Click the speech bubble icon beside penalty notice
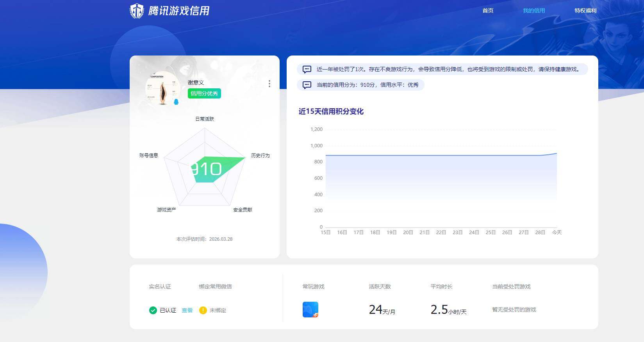Screen dimensions: 644x342 pyautogui.click(x=307, y=69)
